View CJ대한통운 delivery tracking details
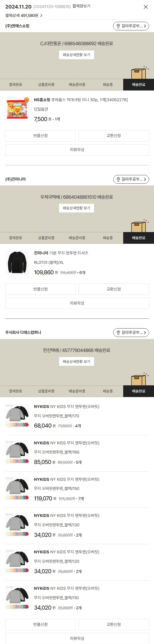The height and width of the screenshot is (644, 154). tap(77, 55)
